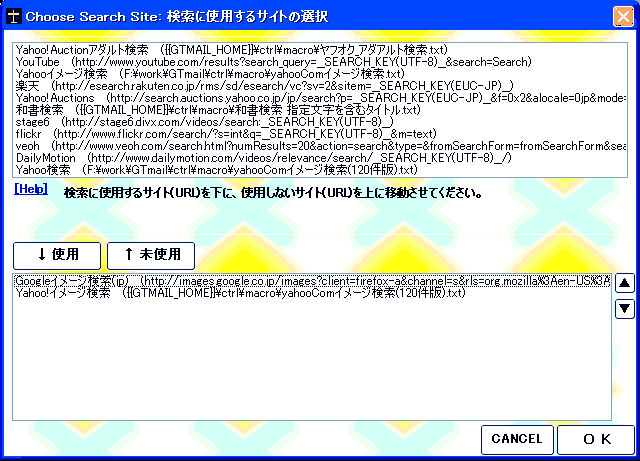Select Yahoo!Auctions search entry in the upper list
Image resolution: width=640 pixels, height=461 pixels.
pyautogui.click(x=320, y=98)
